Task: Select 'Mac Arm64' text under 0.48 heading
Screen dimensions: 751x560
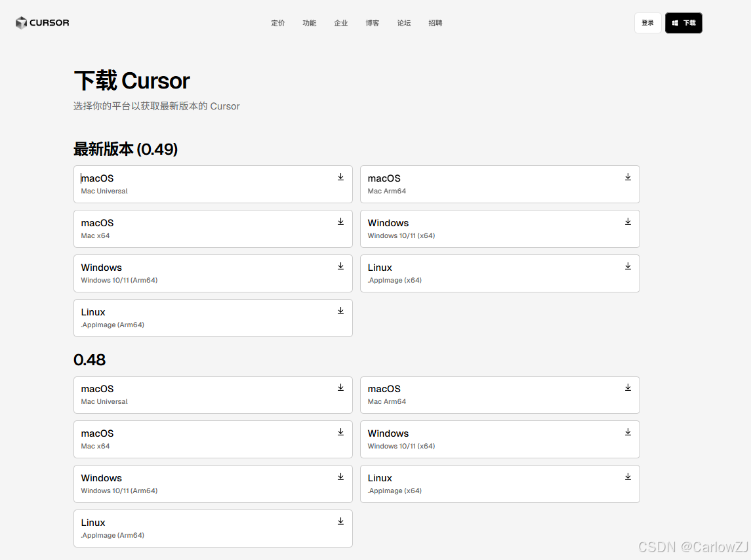Action: 387,401
